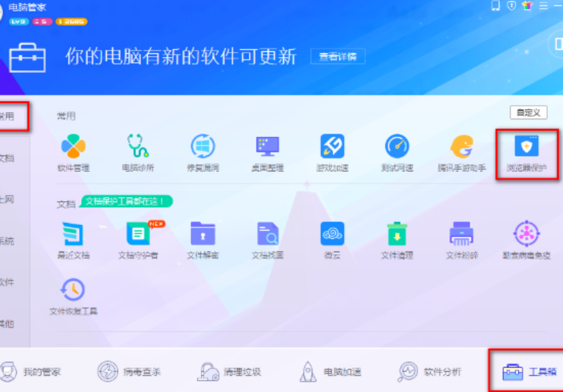Viewport: 563px width, 392px height.
Task: Launch the 文件恢复工具 file restore tool
Action: (73, 297)
